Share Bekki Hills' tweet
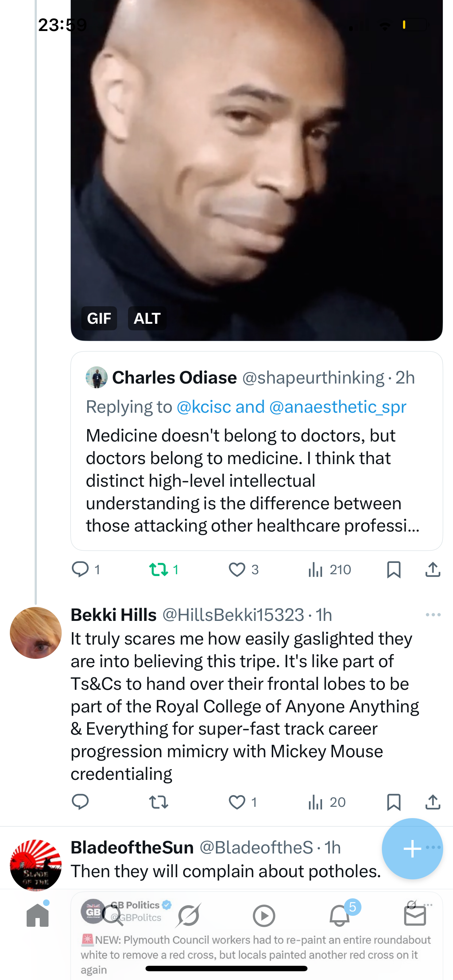 coord(433,802)
